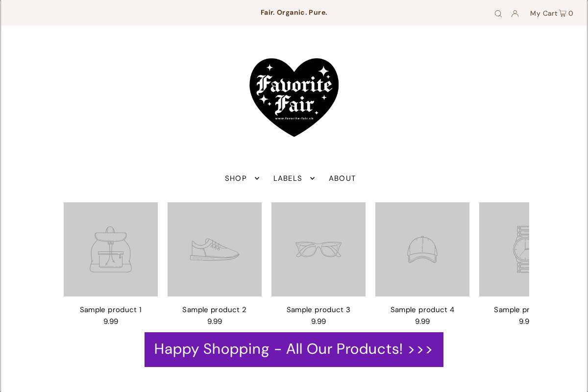The height and width of the screenshot is (392, 588).
Task: Open the ABOUT page
Action: point(342,178)
